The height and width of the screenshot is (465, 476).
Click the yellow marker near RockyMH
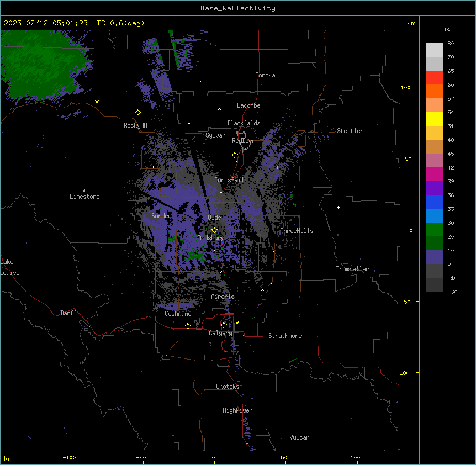[137, 113]
